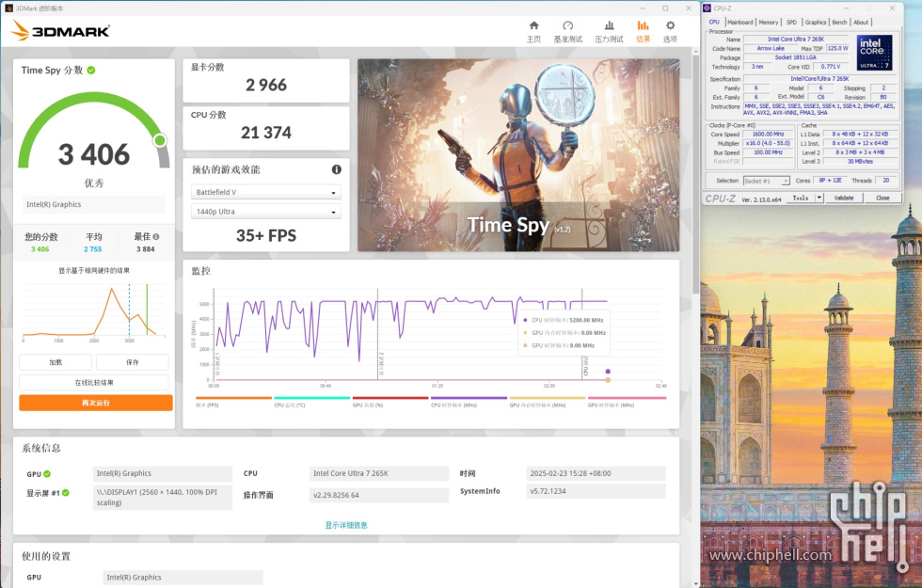This screenshot has height=588, width=922.
Task: Open the 显示详细信息 show details link
Action: (346, 525)
